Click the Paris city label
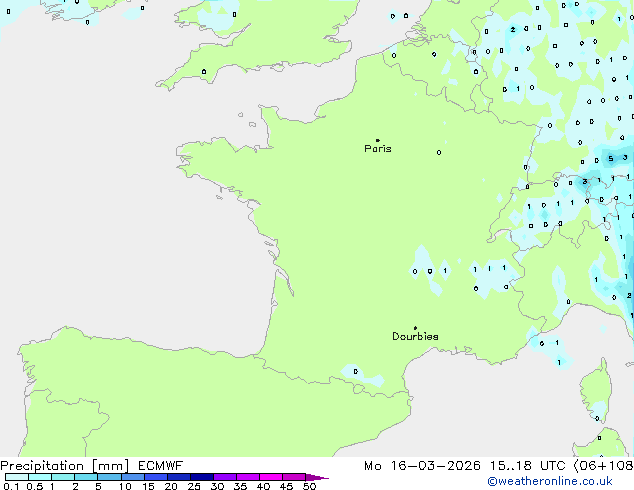This screenshot has width=634, height=490. [378, 149]
